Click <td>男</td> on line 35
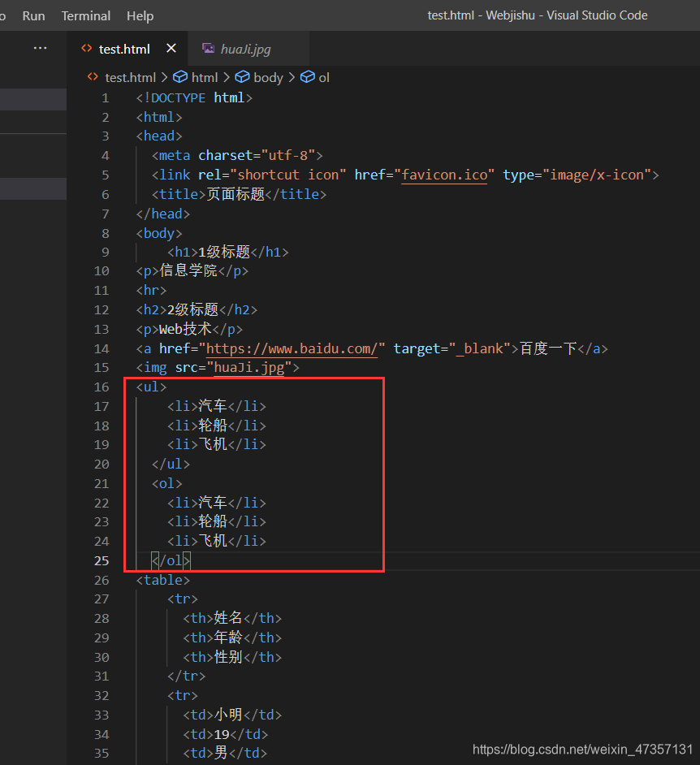Screen dimensions: 700x765 [225, 754]
